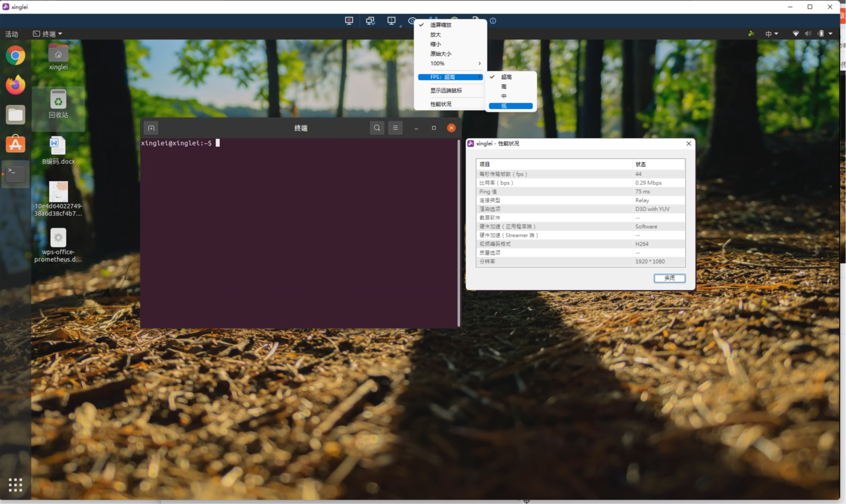Viewport: 846px width, 504px height.
Task: Close the terminal window with red button
Action: (x=451, y=128)
